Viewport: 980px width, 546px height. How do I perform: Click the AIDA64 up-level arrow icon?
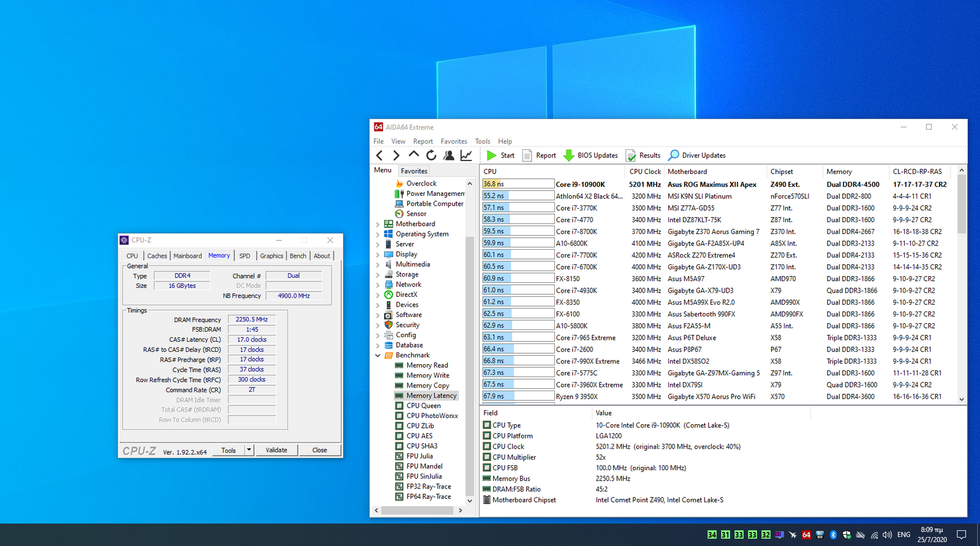coord(413,155)
